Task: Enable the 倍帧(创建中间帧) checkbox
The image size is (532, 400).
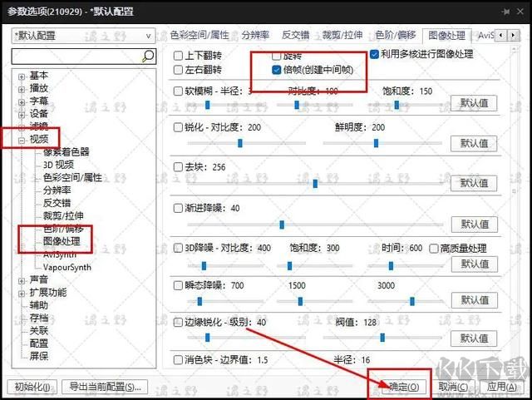Action: (x=277, y=69)
